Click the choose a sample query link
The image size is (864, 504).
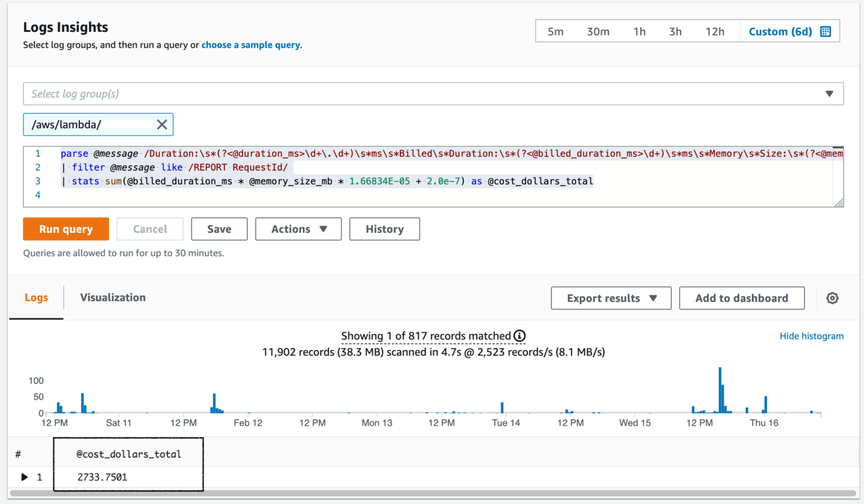[250, 45]
